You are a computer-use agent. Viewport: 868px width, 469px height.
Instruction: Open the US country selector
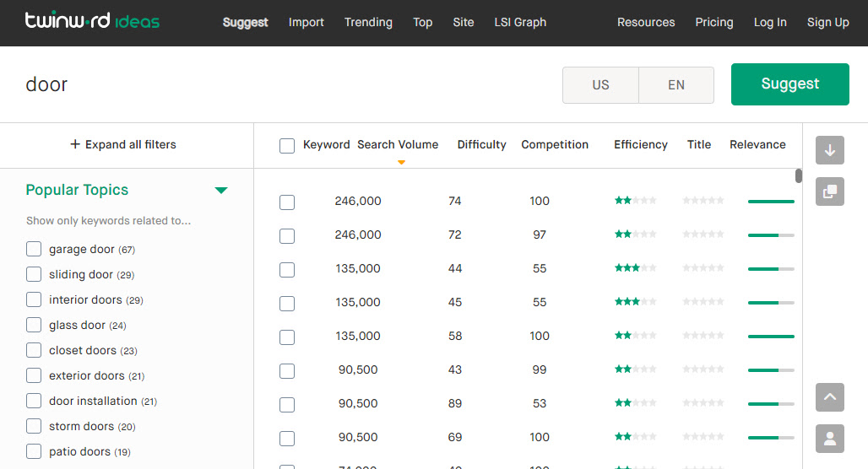click(600, 85)
